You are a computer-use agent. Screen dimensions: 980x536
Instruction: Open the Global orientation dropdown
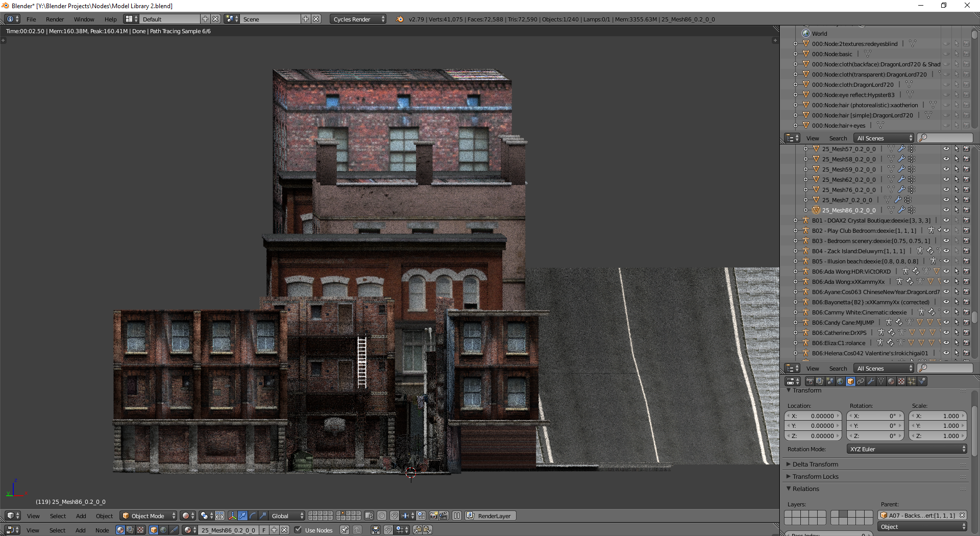pyautogui.click(x=287, y=516)
